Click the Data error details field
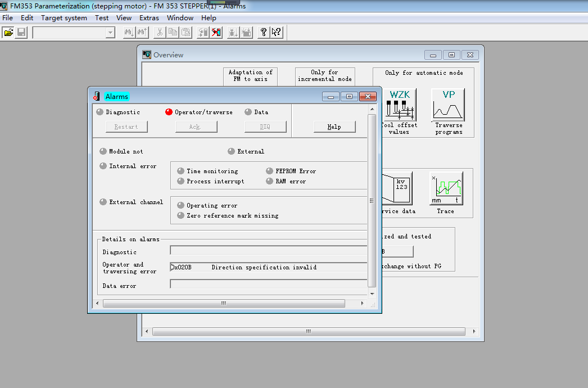Viewport: 588px width, 388px height. tap(269, 284)
